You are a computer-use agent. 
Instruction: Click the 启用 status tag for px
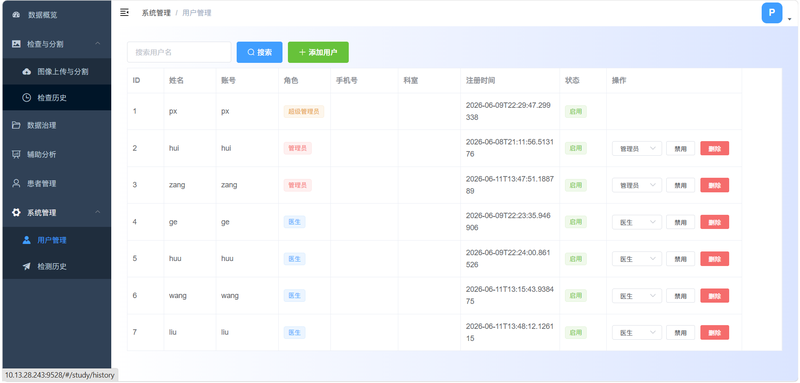coord(576,111)
